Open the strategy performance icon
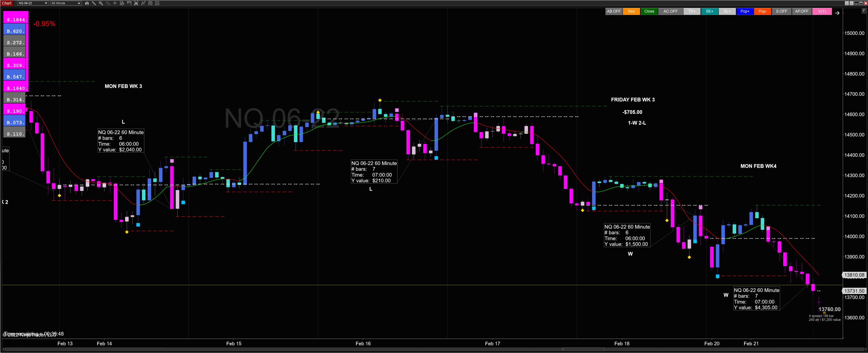Viewport: 868px width, 353px height. coord(150,3)
